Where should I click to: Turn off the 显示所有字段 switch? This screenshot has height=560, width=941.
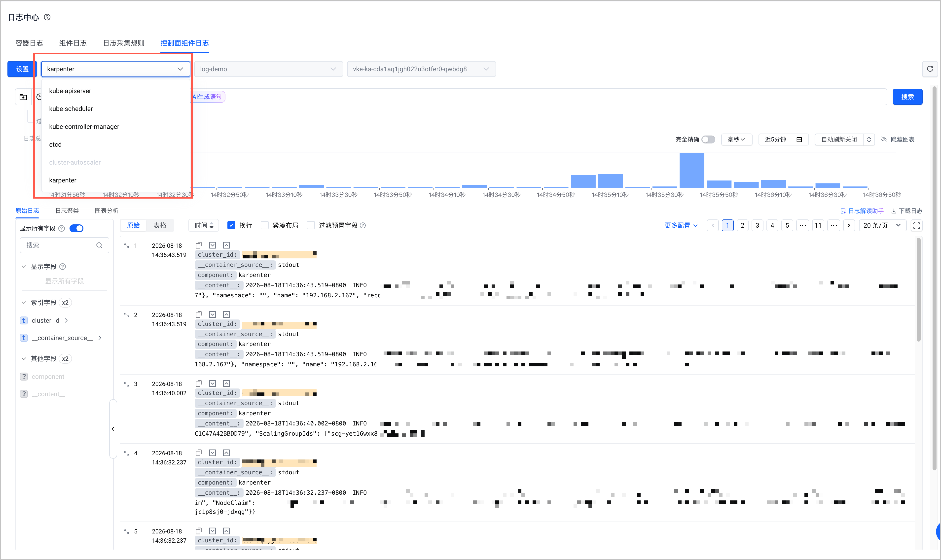[x=77, y=228]
